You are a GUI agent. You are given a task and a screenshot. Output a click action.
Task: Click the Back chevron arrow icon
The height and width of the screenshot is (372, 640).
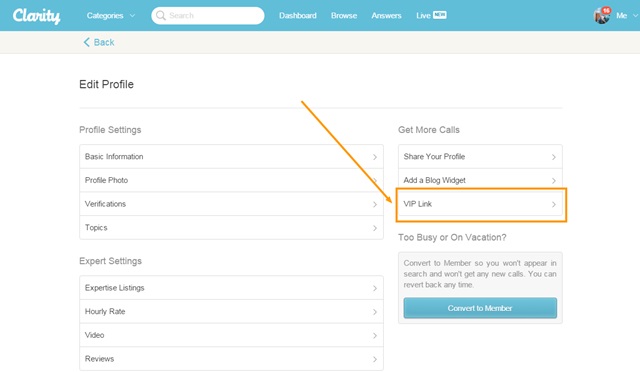click(86, 42)
